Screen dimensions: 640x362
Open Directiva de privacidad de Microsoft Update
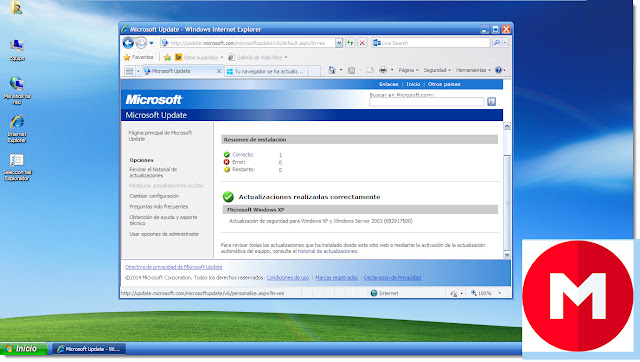tap(173, 267)
